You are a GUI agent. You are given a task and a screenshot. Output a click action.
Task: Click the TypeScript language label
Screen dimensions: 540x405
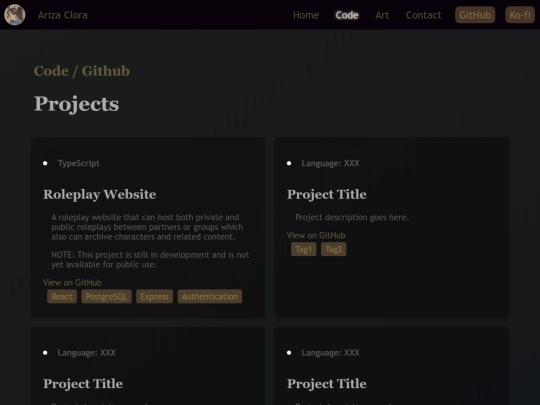(79, 163)
